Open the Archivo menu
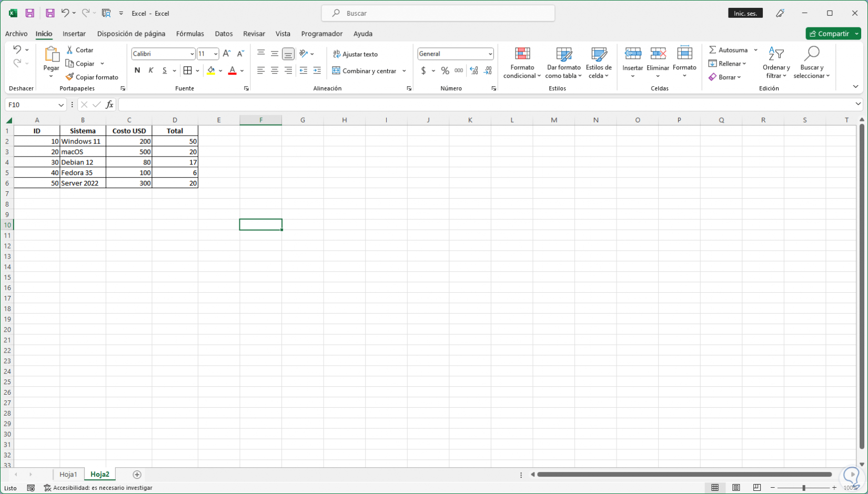Viewport: 868px width, 494px height. (16, 34)
